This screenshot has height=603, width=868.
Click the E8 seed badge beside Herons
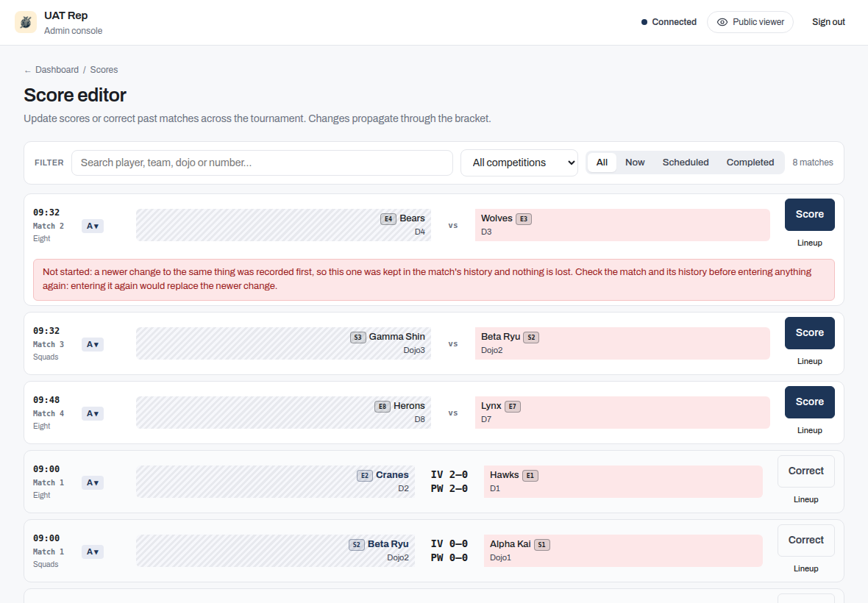(383, 407)
